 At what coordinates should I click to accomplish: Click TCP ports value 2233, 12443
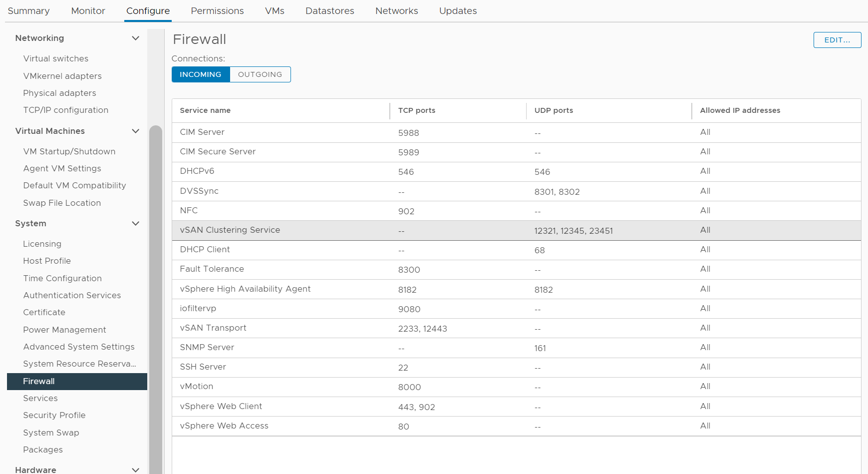tap(422, 329)
